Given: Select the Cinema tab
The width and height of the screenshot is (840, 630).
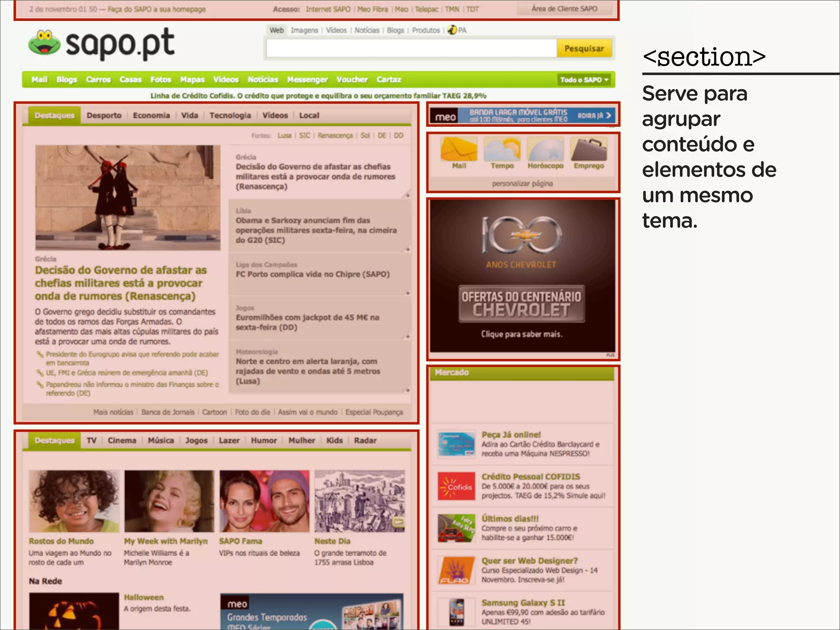Looking at the screenshot, I should coord(122,441).
